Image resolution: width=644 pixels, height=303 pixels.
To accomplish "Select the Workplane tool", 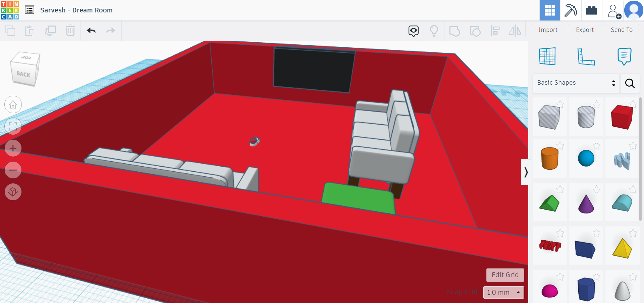I will (x=547, y=56).
